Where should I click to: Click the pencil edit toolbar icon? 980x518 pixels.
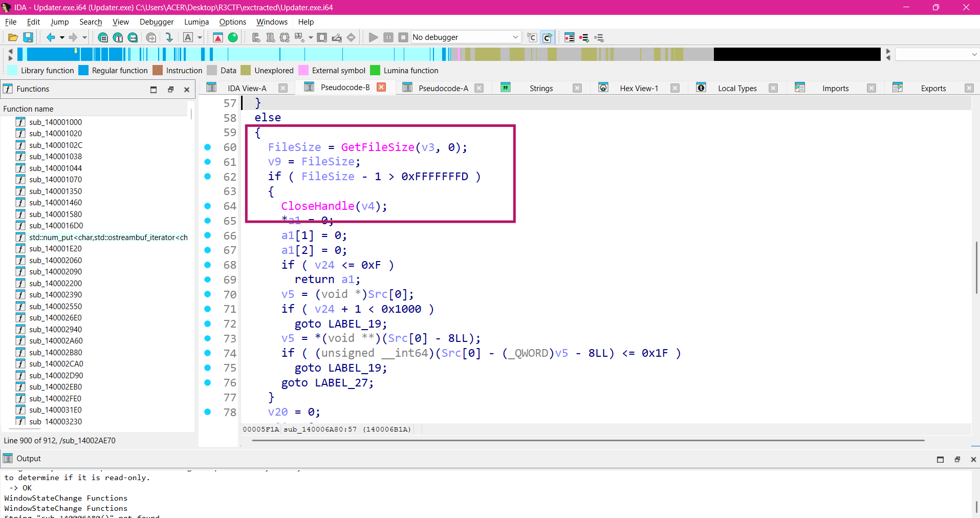pos(337,37)
